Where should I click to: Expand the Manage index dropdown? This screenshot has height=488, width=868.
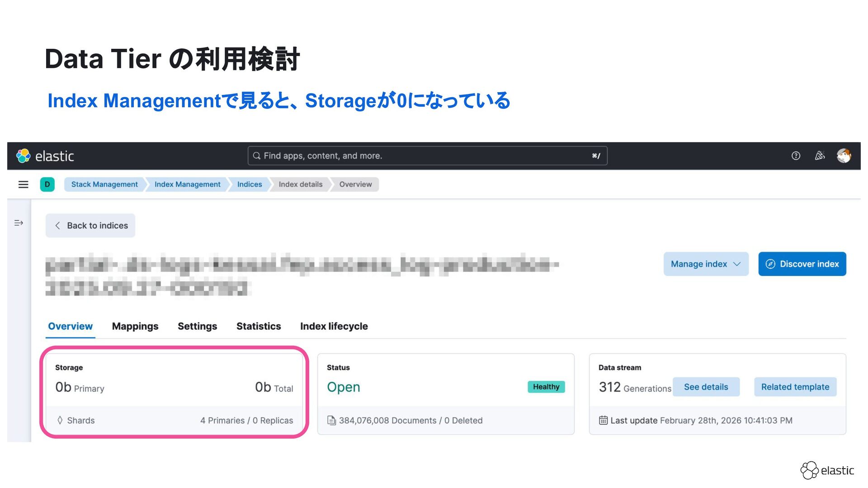pos(705,264)
